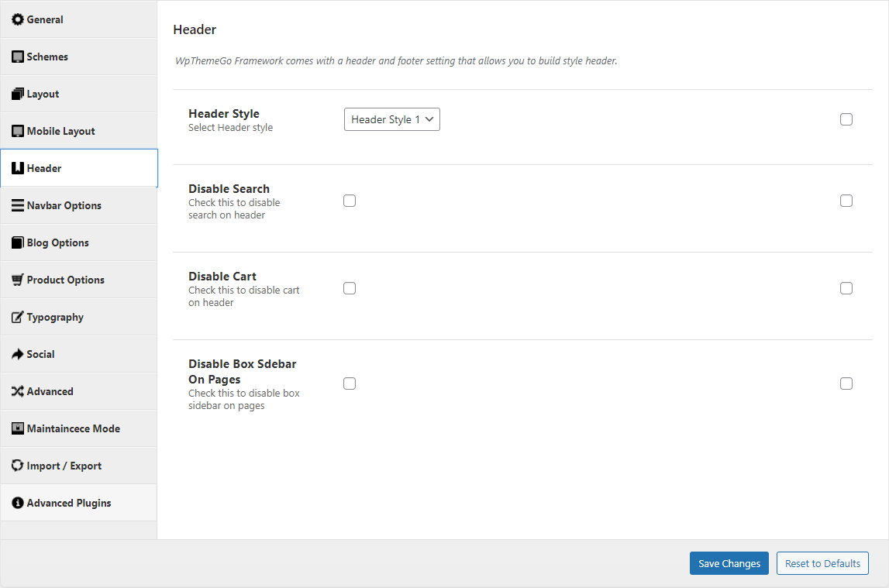Click Reset to Defaults button
The image size is (889, 588).
pos(822,563)
